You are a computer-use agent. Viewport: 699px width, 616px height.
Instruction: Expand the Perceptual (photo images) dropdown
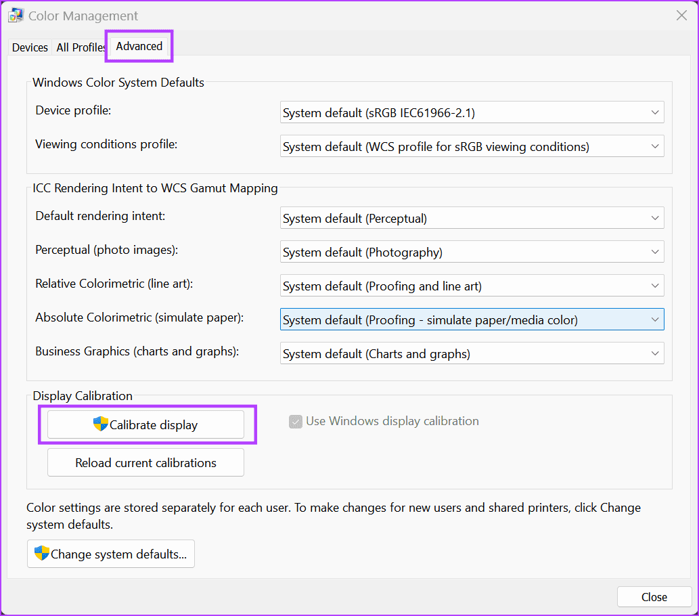coord(472,252)
